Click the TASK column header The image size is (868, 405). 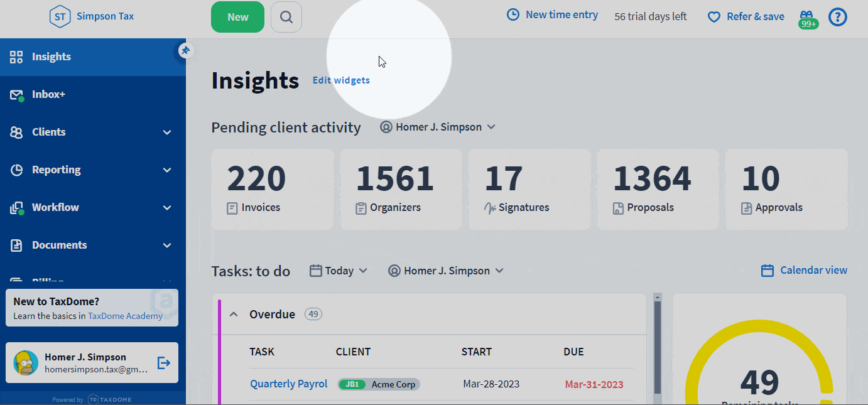[x=262, y=352]
